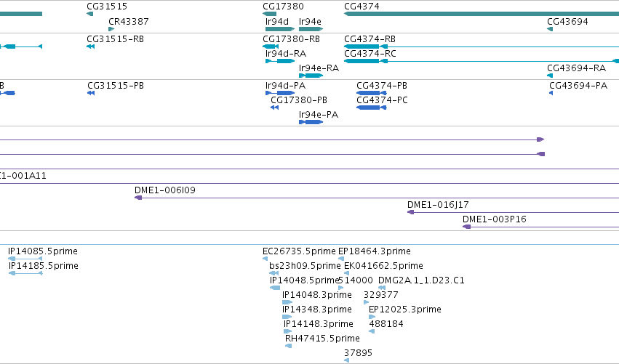Click the DME1-003P16 clone label
Screen dimensions: 619x364
click(x=494, y=219)
